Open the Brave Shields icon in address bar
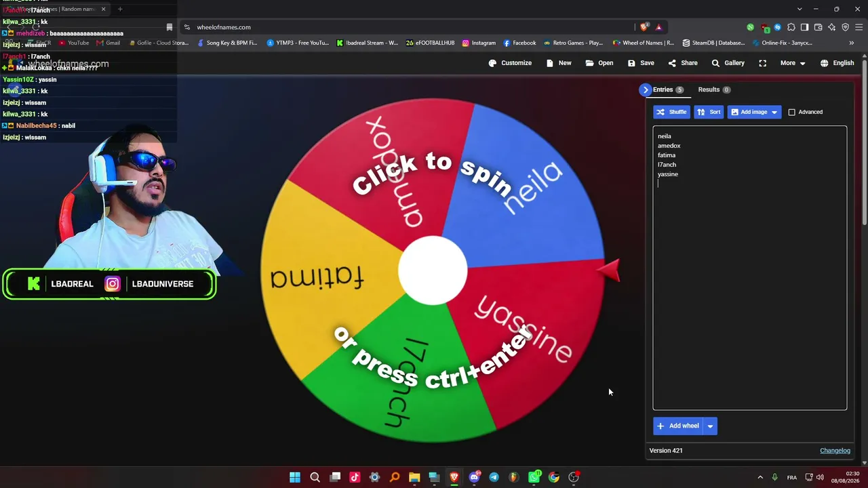868x488 pixels. click(644, 27)
